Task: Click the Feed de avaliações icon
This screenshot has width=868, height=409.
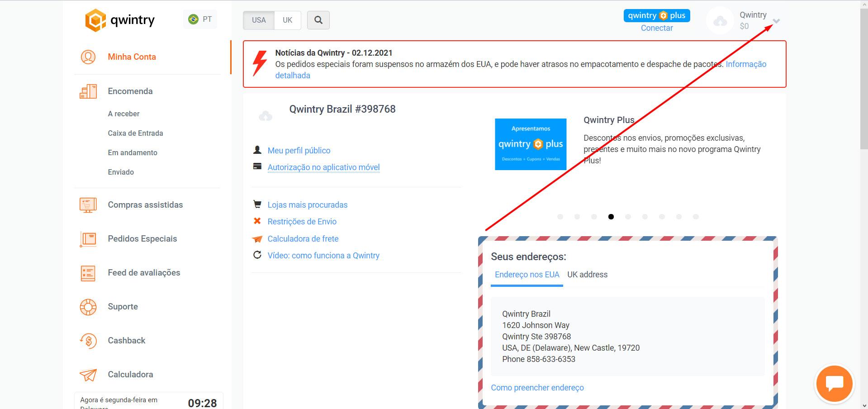Action: coord(88,273)
